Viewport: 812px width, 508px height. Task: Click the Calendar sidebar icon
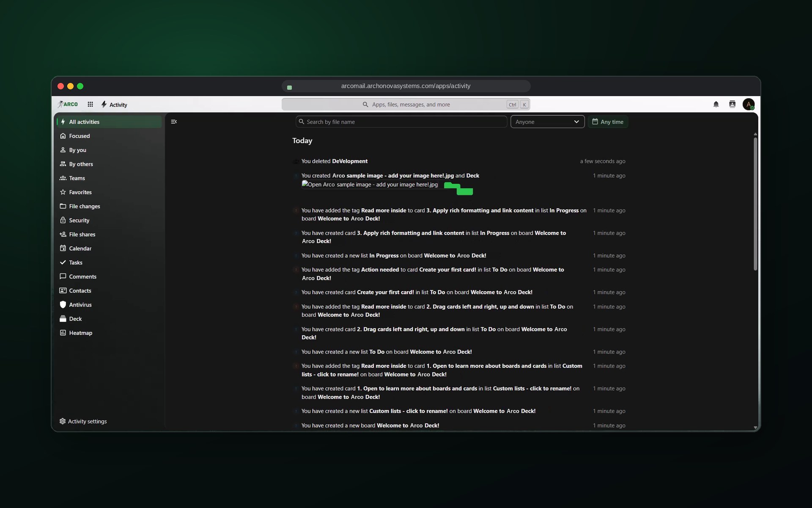coord(63,248)
